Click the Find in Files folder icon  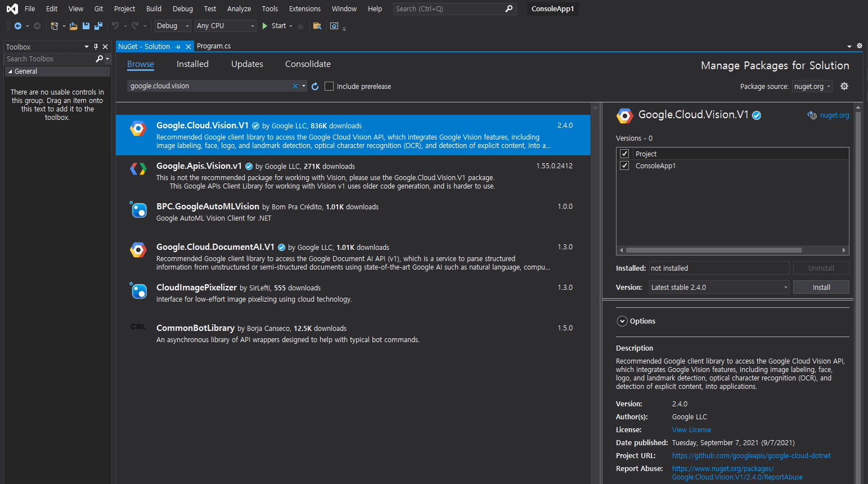click(317, 26)
